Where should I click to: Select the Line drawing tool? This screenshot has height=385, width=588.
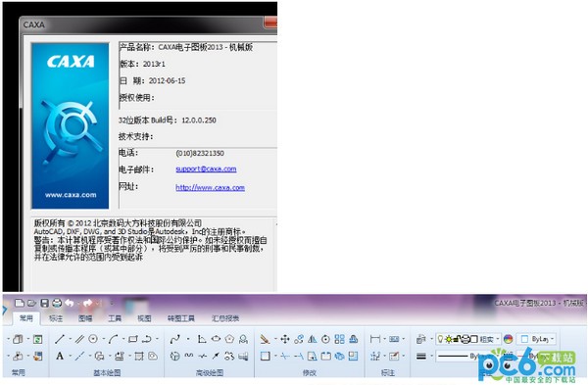click(x=59, y=339)
